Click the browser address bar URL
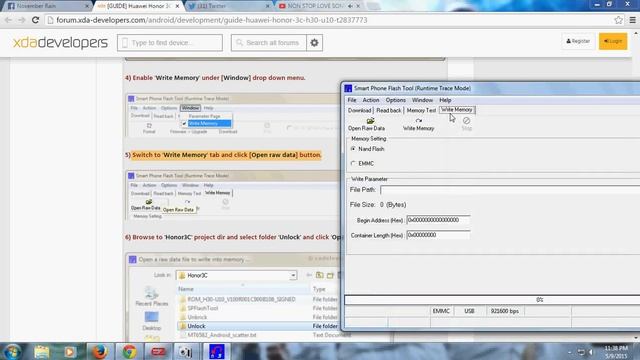 [212, 20]
